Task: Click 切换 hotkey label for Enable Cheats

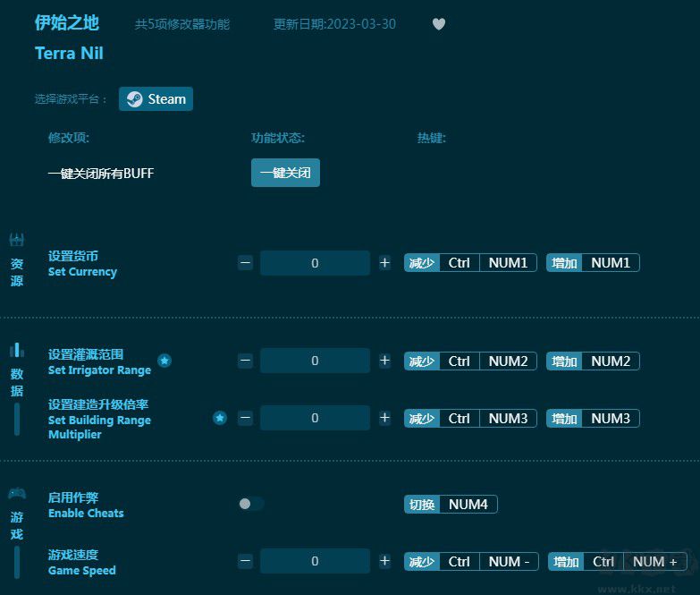Action: pos(422,505)
